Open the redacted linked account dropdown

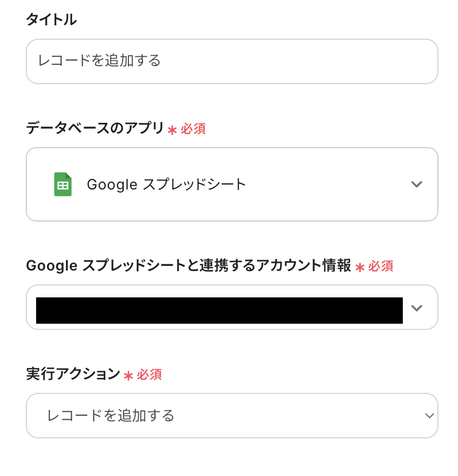tap(219, 310)
